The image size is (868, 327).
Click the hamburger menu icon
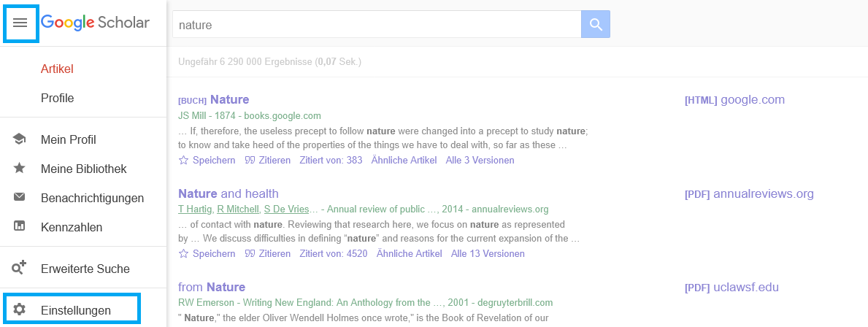(20, 23)
